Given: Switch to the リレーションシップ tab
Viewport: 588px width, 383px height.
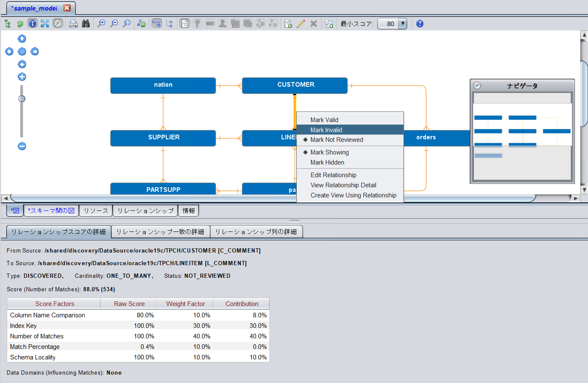Looking at the screenshot, I should [145, 210].
